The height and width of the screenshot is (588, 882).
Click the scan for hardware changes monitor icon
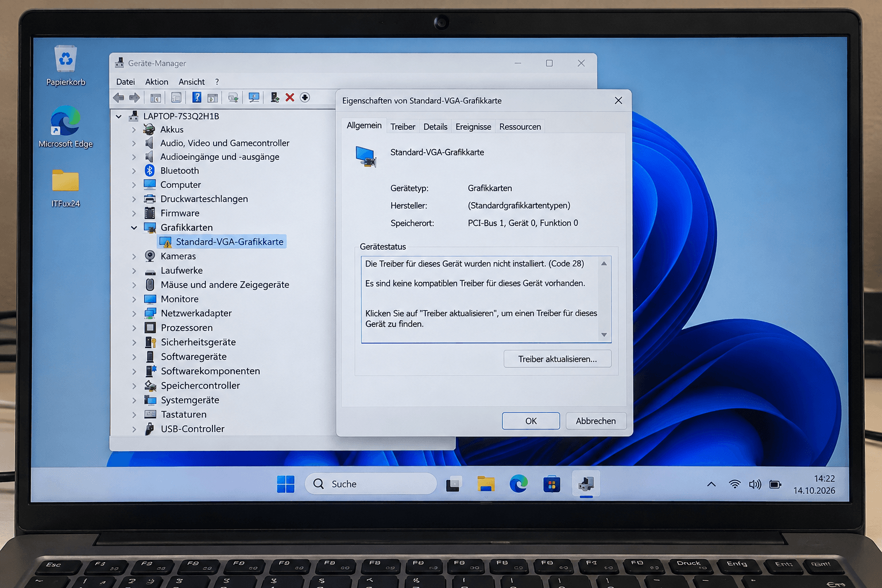click(254, 98)
